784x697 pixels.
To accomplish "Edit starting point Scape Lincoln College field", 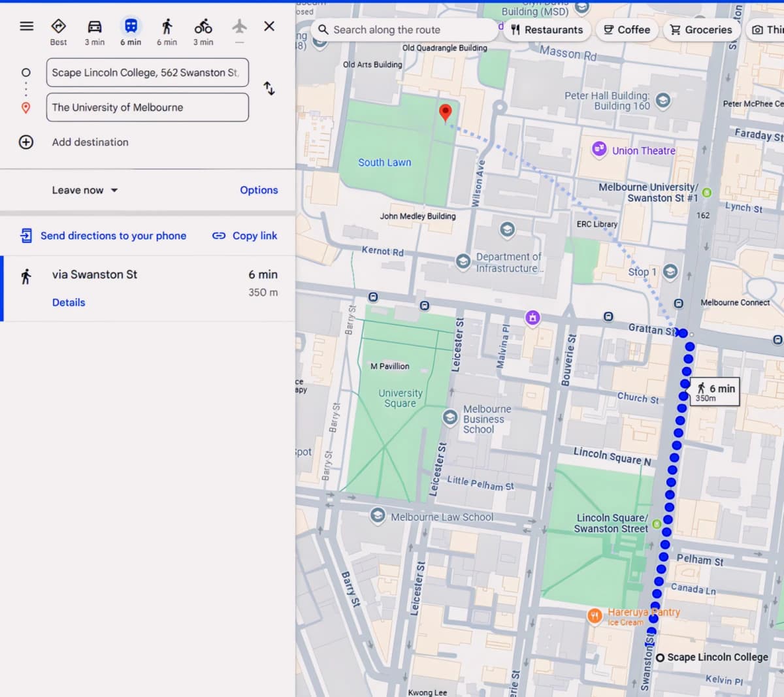I will 148,73.
